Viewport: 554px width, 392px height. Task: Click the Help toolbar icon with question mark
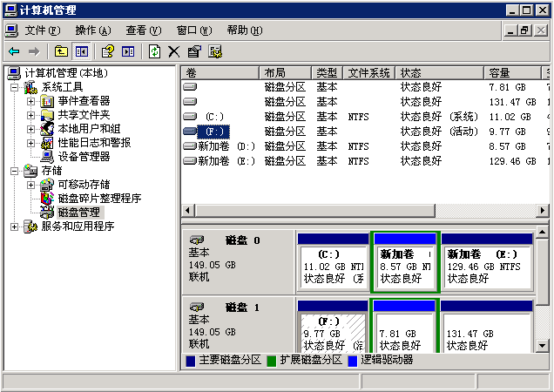coord(107,51)
